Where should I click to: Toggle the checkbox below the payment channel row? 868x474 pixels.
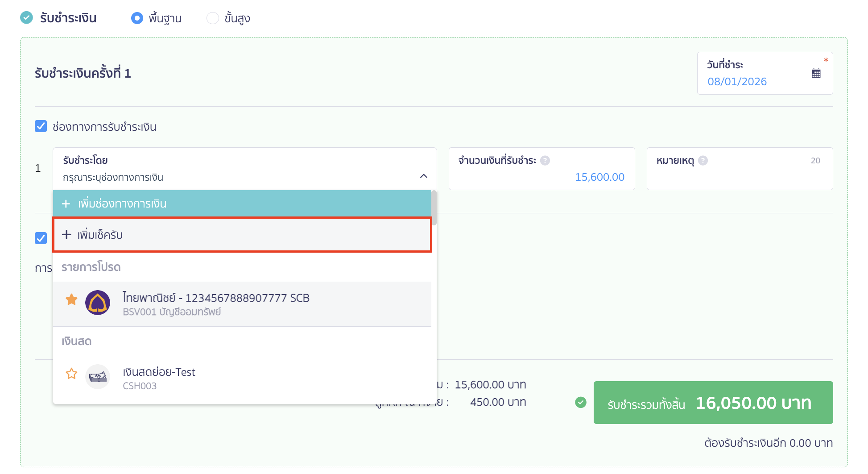pyautogui.click(x=41, y=238)
